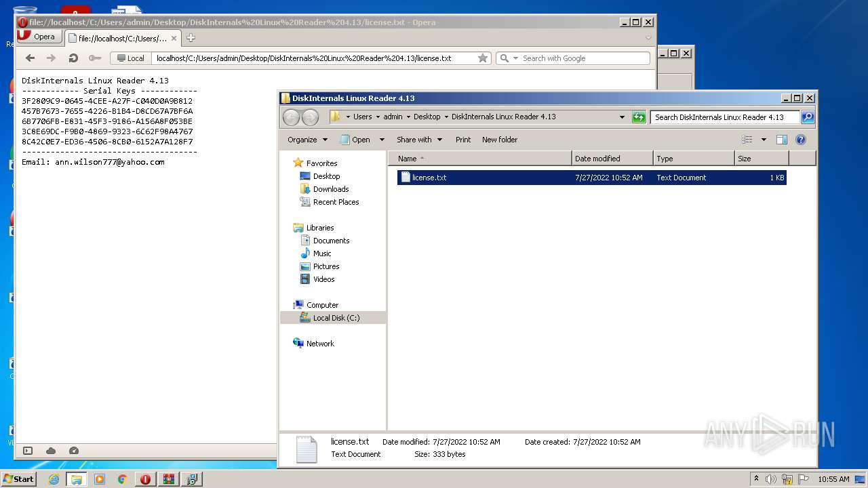Select the file://localhost tab in Opera
The image size is (868, 488).
pos(121,38)
